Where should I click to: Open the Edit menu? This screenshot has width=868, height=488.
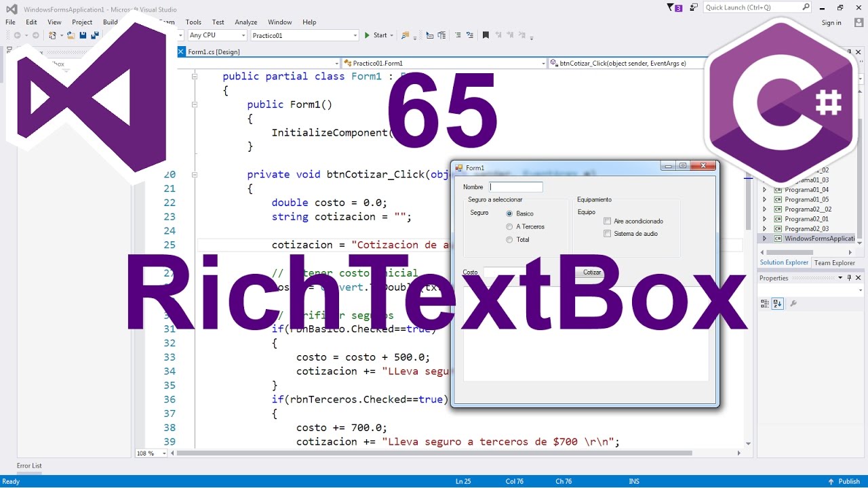pyautogui.click(x=31, y=22)
